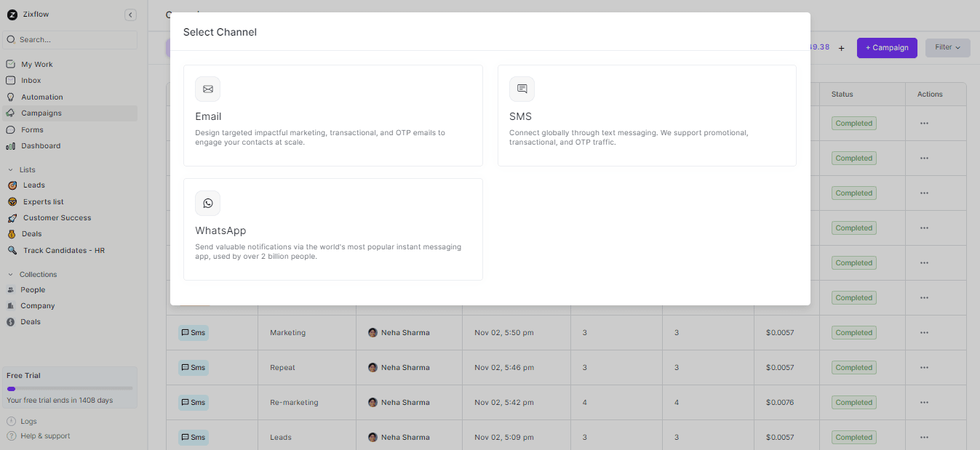Open Logs using its clock icon
Image resolution: width=980 pixels, height=450 pixels.
coord(10,421)
